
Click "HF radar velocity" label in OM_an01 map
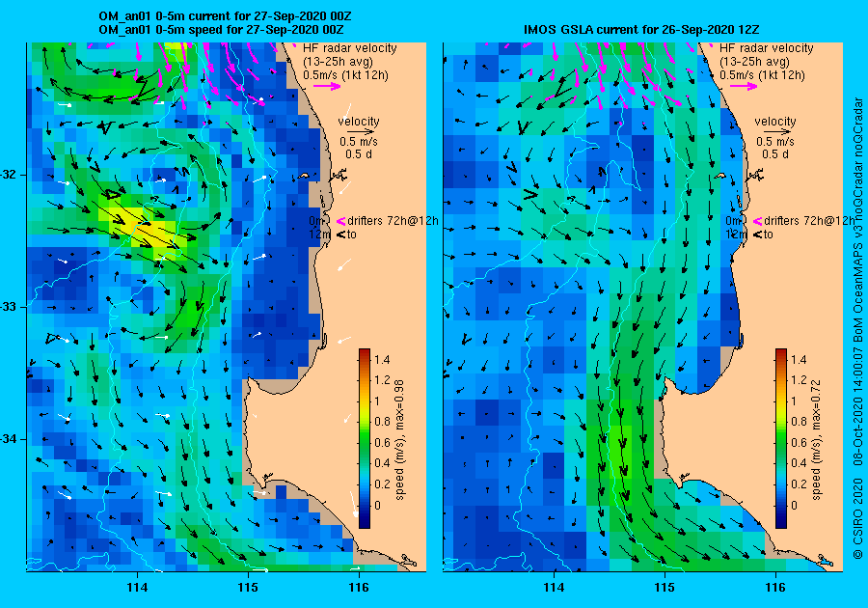coord(350,48)
